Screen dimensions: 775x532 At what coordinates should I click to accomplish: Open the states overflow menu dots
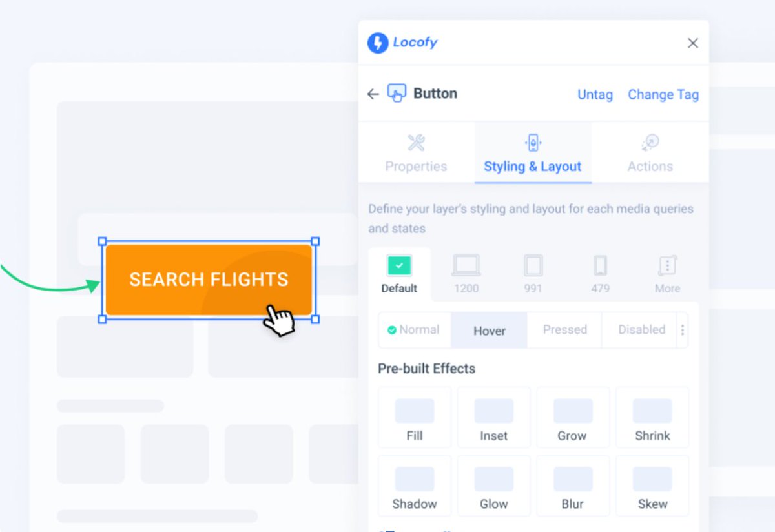pyautogui.click(x=683, y=330)
